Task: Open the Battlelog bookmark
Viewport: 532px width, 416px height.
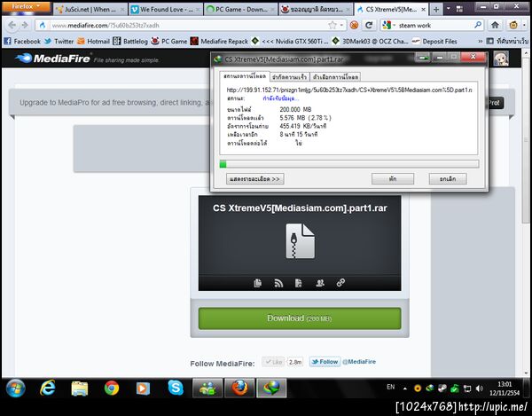Action: (130, 42)
